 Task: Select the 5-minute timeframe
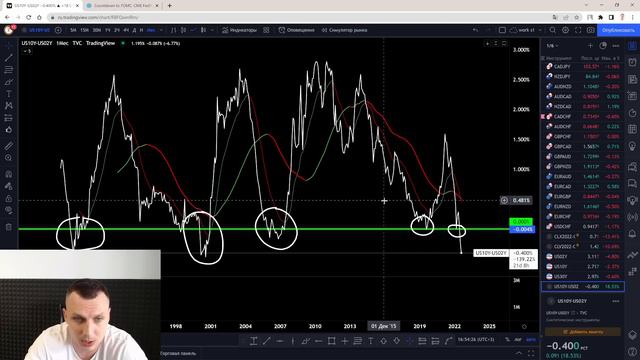pos(73,30)
